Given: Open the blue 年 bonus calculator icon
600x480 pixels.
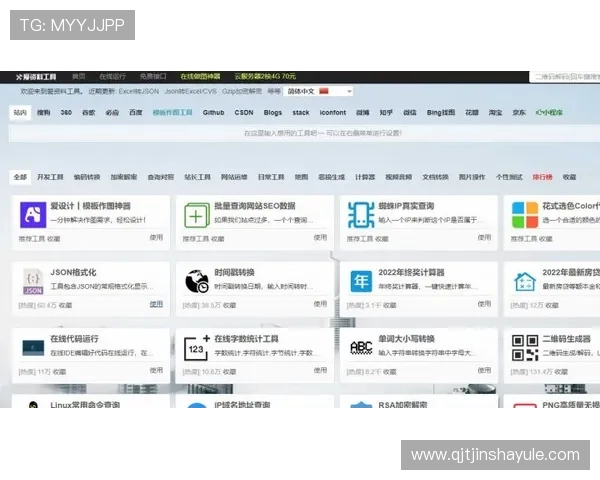Looking at the screenshot, I should (x=361, y=281).
